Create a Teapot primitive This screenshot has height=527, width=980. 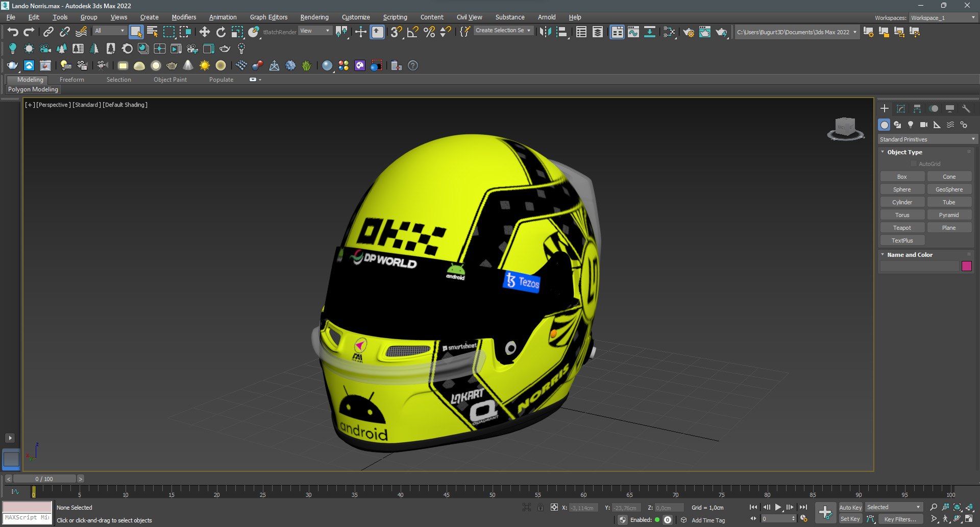902,228
